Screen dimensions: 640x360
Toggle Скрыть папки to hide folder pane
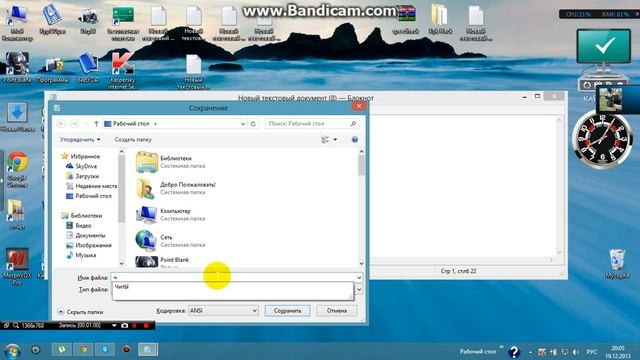click(80, 312)
